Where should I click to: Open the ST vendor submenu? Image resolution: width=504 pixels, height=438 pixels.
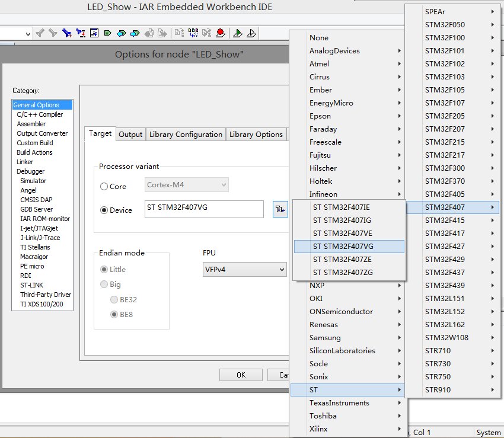click(347, 390)
